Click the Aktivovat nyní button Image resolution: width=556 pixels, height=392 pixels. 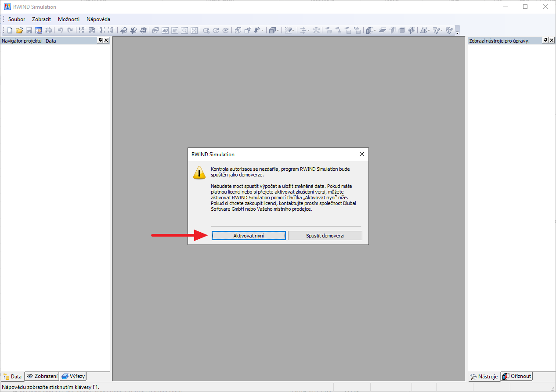[x=249, y=236]
